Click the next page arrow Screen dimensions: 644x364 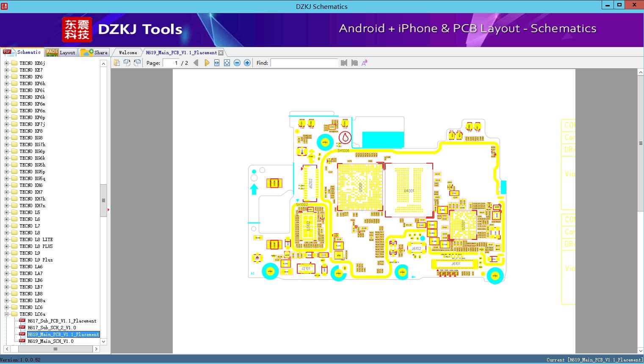(207, 63)
